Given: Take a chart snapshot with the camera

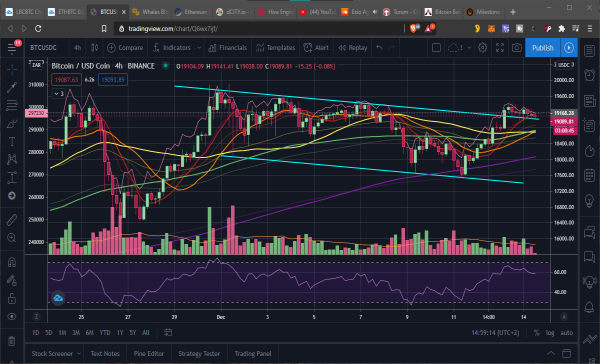Looking at the screenshot, I should tap(516, 47).
